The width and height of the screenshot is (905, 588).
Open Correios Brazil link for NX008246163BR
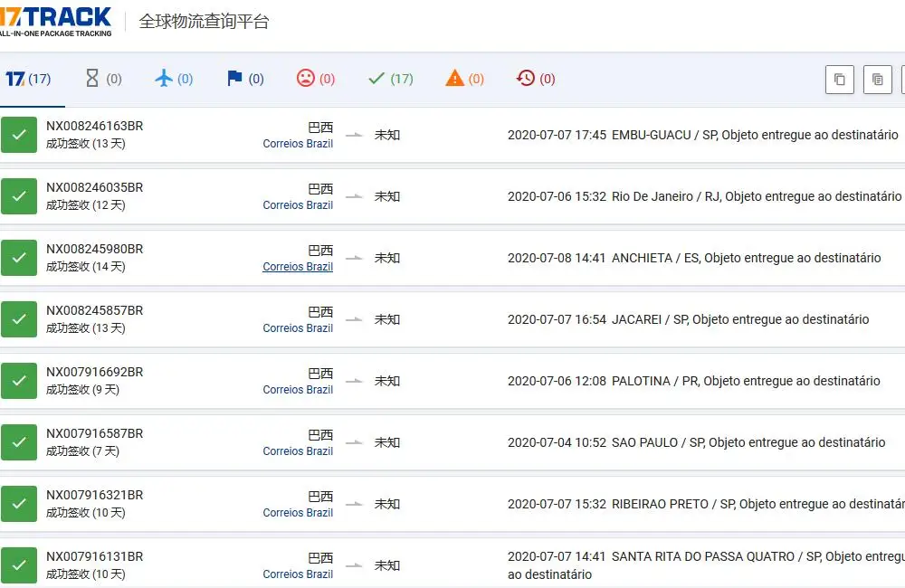point(298,144)
